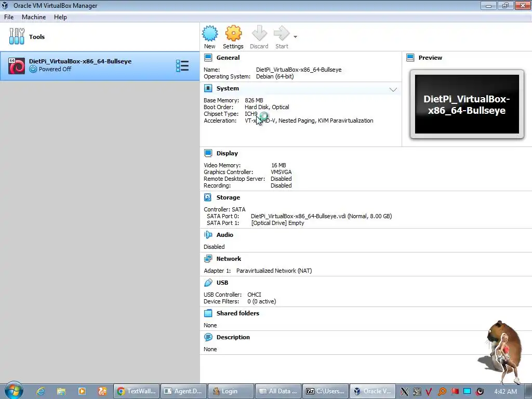Click the Network section heading
Screen dimensions: 532x399
coord(229,259)
